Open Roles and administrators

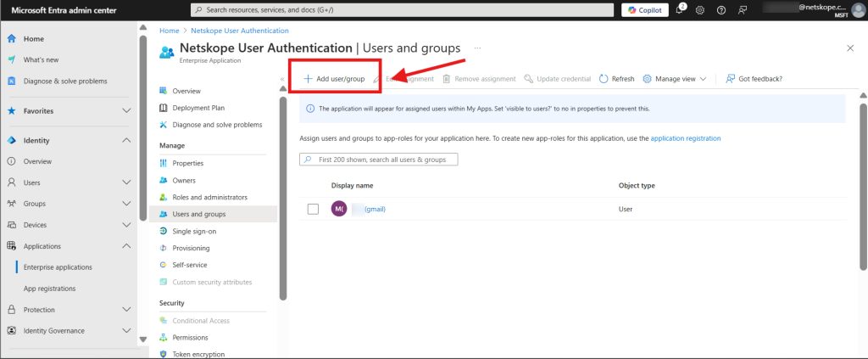(210, 197)
